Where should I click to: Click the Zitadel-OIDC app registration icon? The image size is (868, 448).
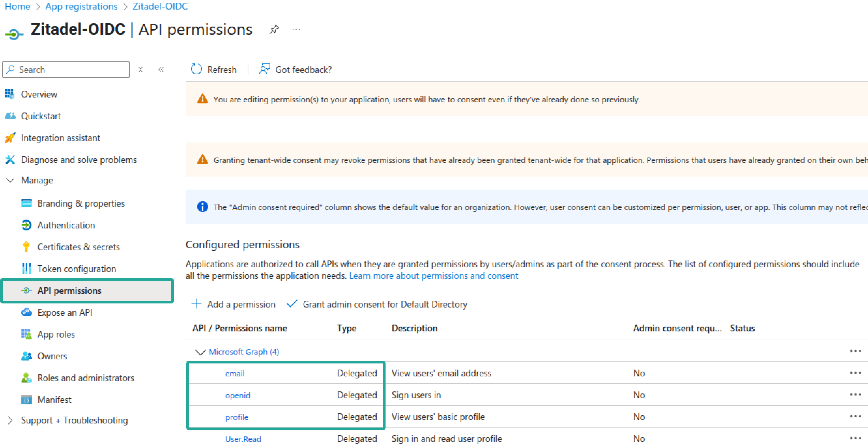14,34
